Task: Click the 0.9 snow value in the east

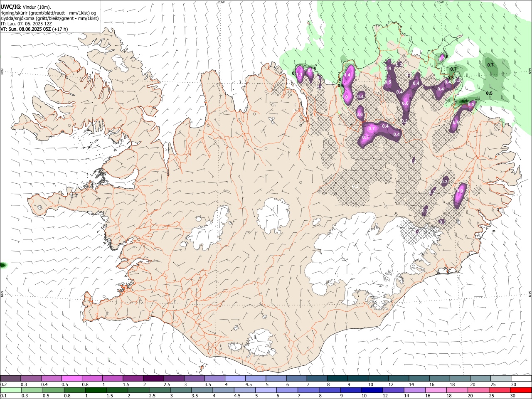Action: 460,191
